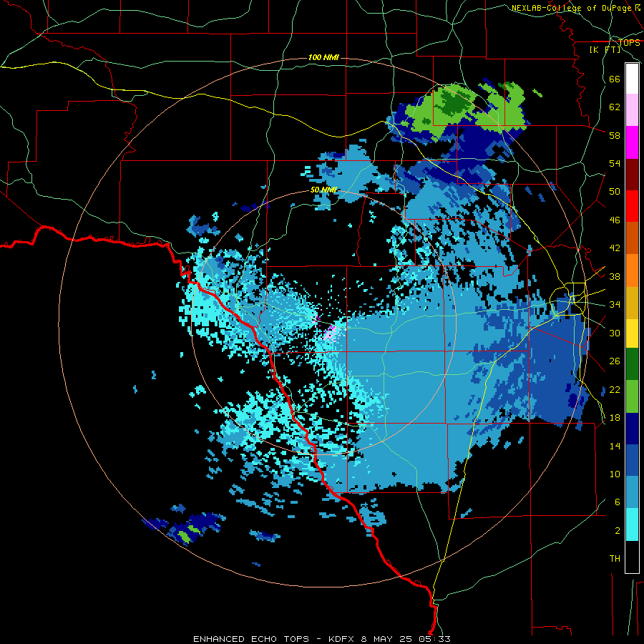The height and width of the screenshot is (644, 644).
Task: Click the 50 scale label
Action: 615,192
